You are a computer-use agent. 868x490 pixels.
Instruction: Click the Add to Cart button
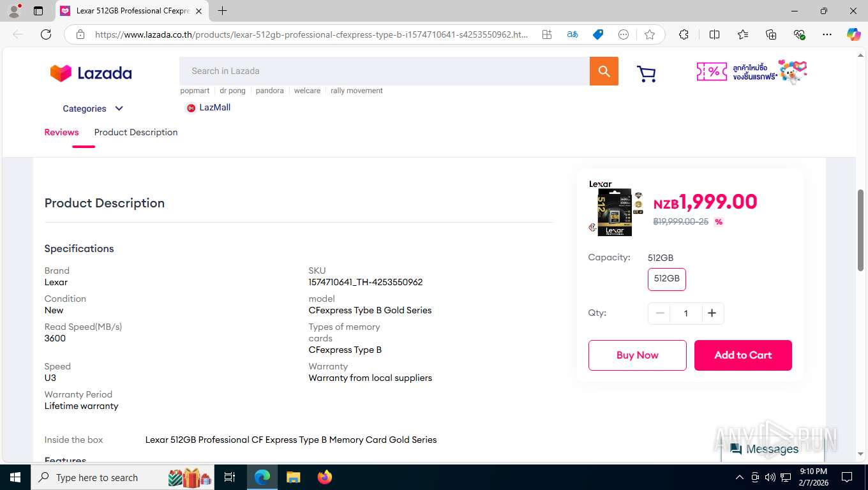(x=743, y=355)
